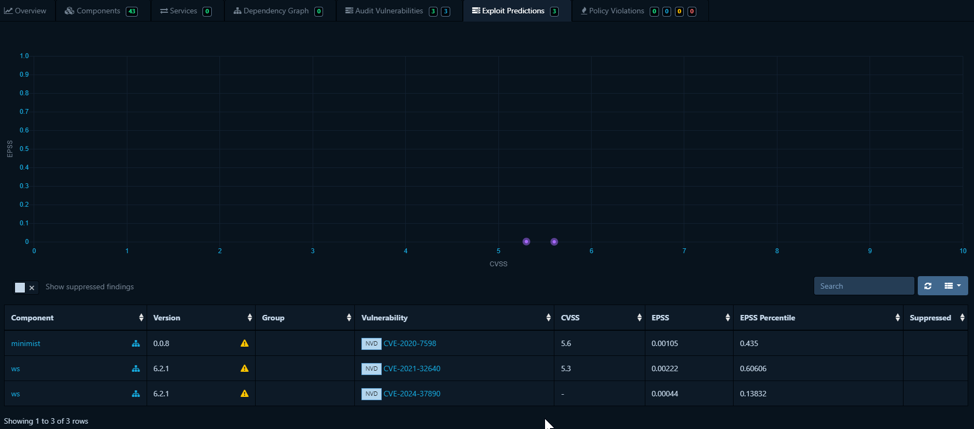Open vulnerability CVE-2021-32640
Image resolution: width=974 pixels, height=429 pixels.
click(x=412, y=369)
